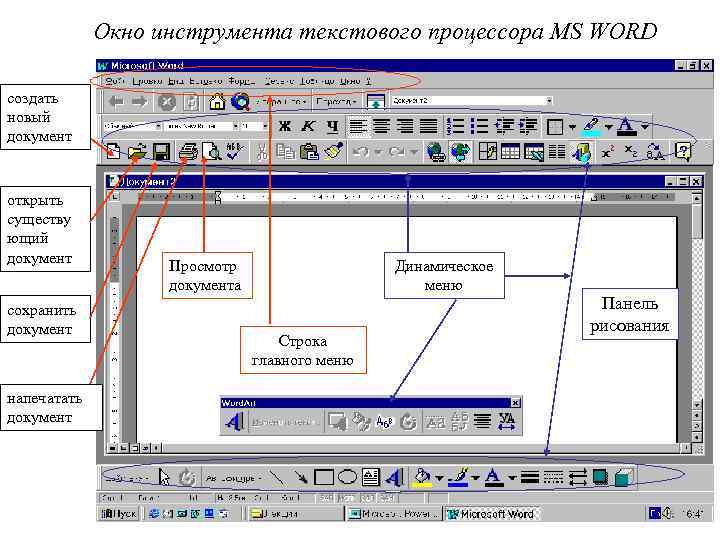Viewport: 720px width, 540px height.
Task: Save document with the floppy disk icon
Action: coord(161,152)
